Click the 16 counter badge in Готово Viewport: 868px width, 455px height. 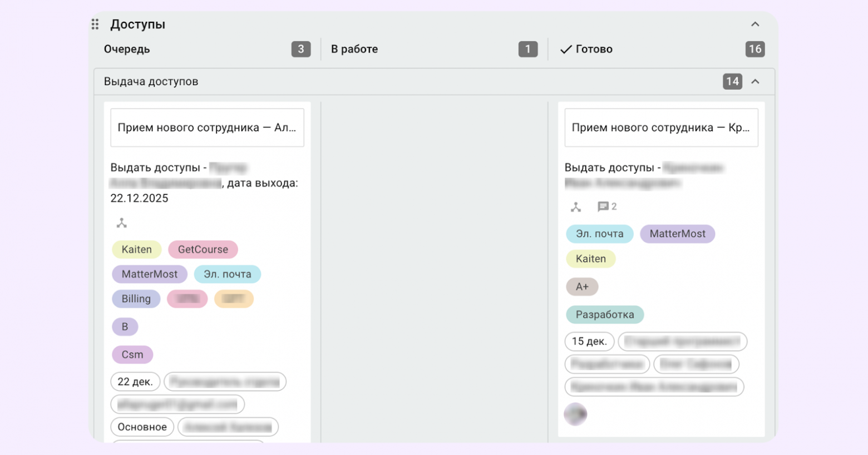(754, 50)
